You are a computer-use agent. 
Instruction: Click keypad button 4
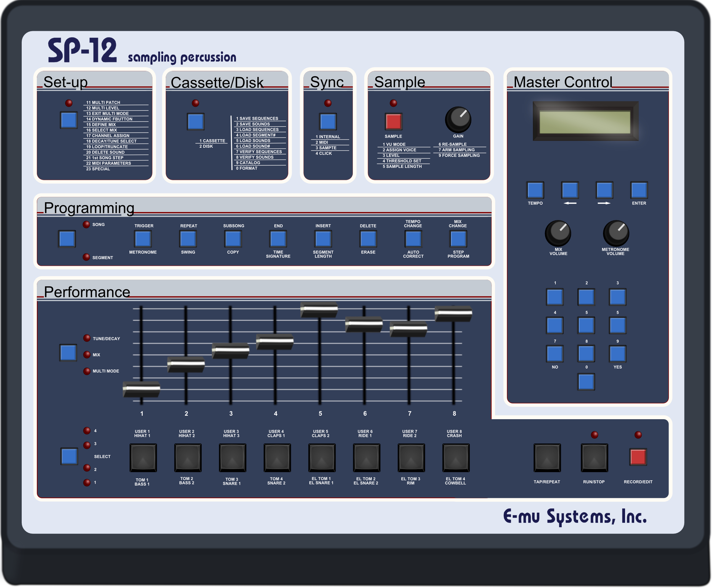555,325
